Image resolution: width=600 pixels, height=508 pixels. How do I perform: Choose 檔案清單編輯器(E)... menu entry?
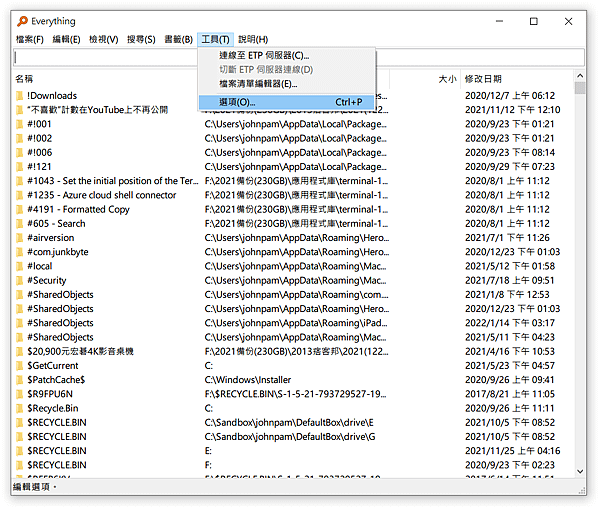click(286, 84)
